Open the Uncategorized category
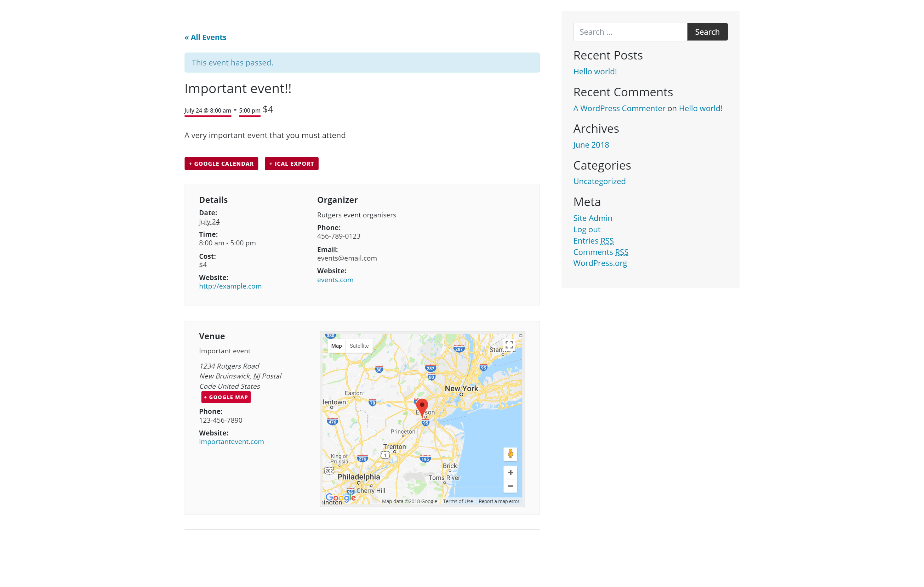 coord(599,181)
